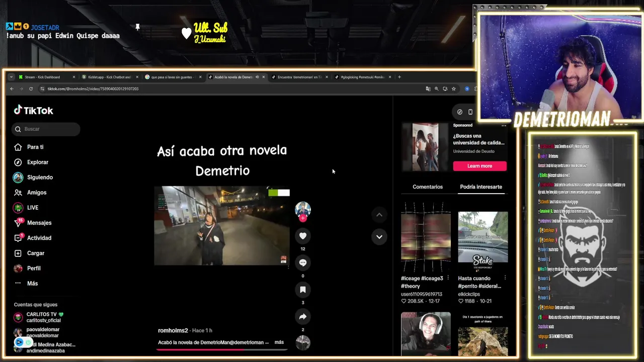Viewport: 644px width, 362px height.
Task: Follow romholms2 via the red plus badge
Action: pos(303,218)
